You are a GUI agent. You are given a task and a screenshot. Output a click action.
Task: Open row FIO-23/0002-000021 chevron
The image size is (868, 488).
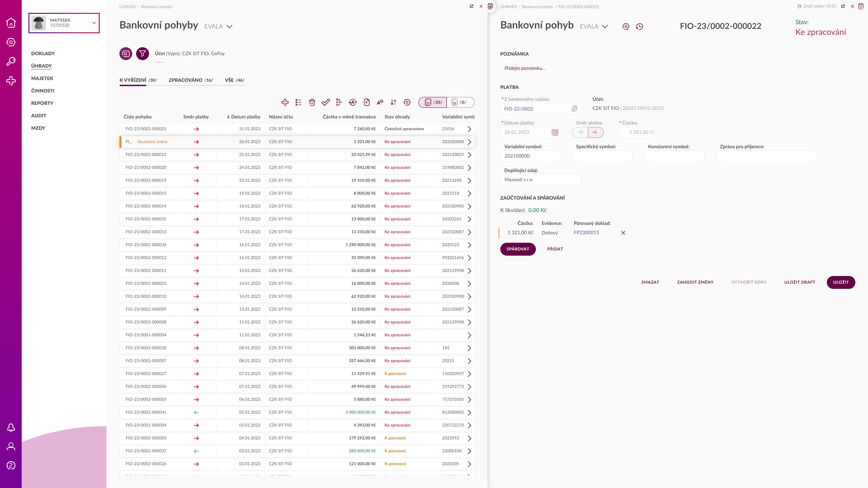pos(469,155)
